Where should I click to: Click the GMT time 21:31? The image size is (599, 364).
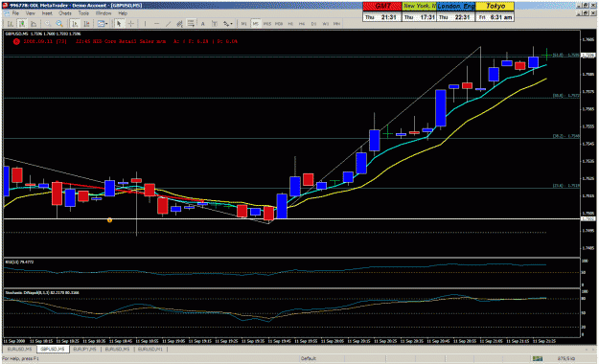tap(390, 17)
